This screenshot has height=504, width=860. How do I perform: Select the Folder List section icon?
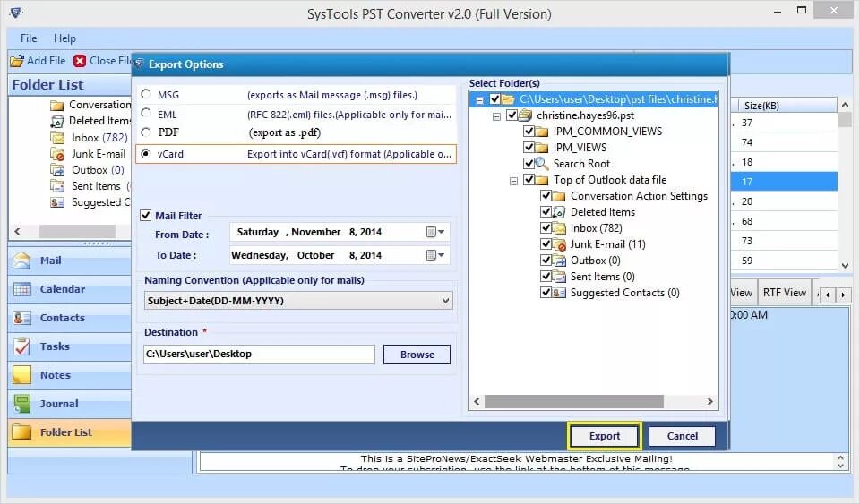(21, 432)
